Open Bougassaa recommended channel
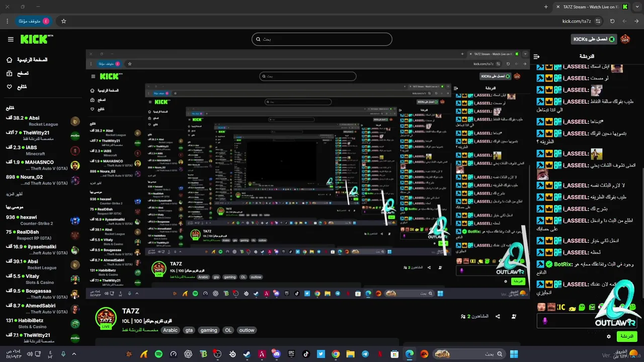The width and height of the screenshot is (644, 362). [43, 294]
